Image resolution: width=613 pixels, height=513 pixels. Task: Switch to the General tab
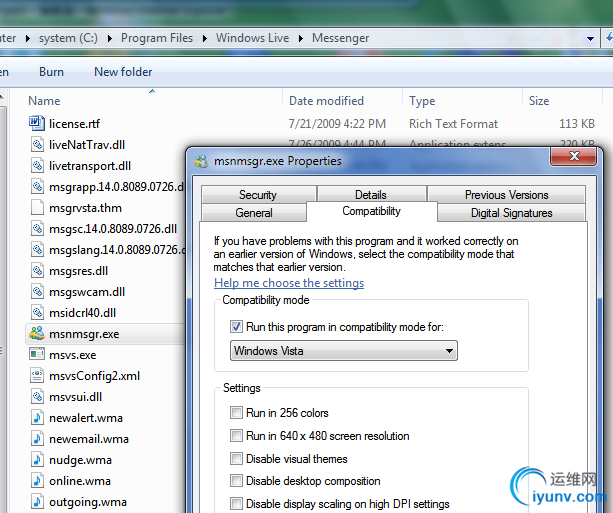click(x=254, y=212)
